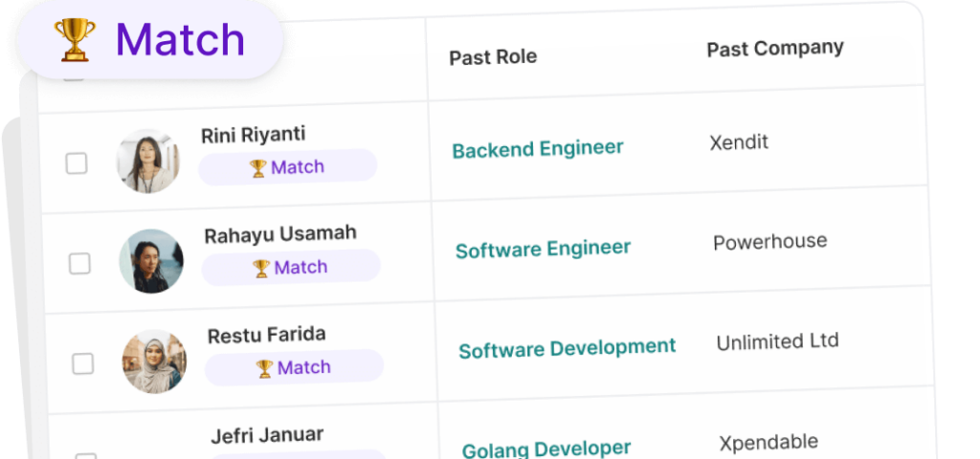
Task: Select the checkbox for Rini Riyanti
Action: coord(77,164)
